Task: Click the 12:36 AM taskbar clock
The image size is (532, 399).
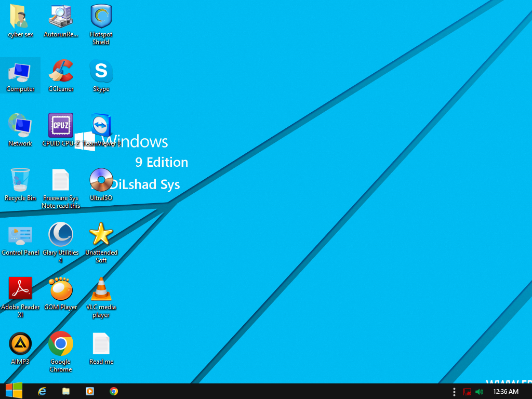Action: click(x=506, y=392)
